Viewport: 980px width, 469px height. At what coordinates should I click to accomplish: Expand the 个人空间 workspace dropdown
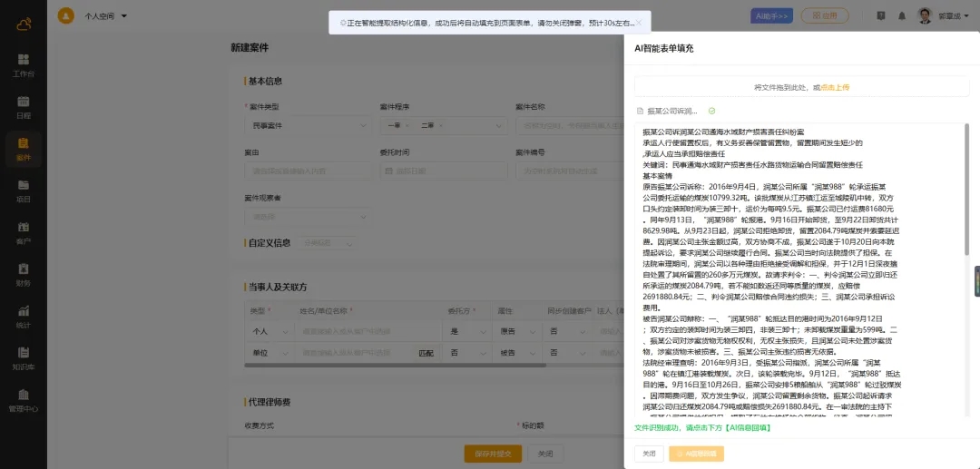click(x=105, y=15)
